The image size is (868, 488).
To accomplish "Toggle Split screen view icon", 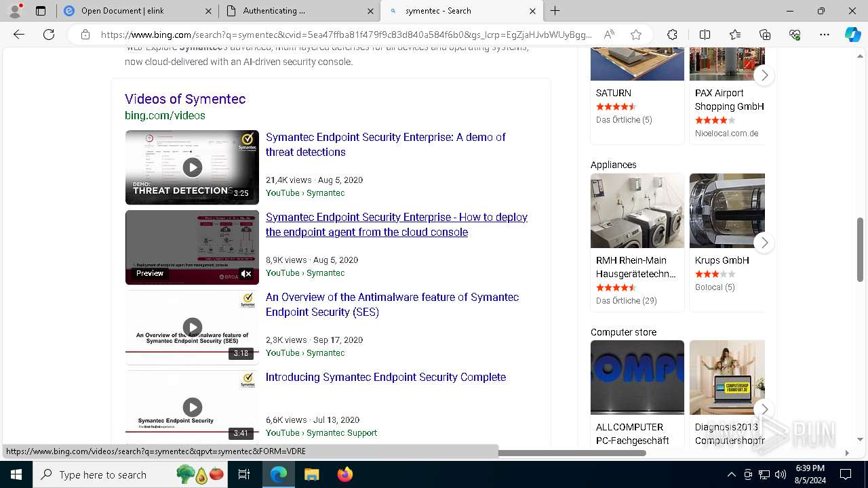I will 705,35.
